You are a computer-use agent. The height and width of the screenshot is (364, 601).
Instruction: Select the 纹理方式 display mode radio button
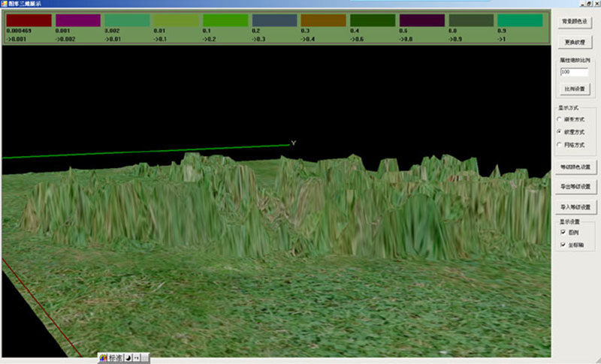tap(559, 132)
